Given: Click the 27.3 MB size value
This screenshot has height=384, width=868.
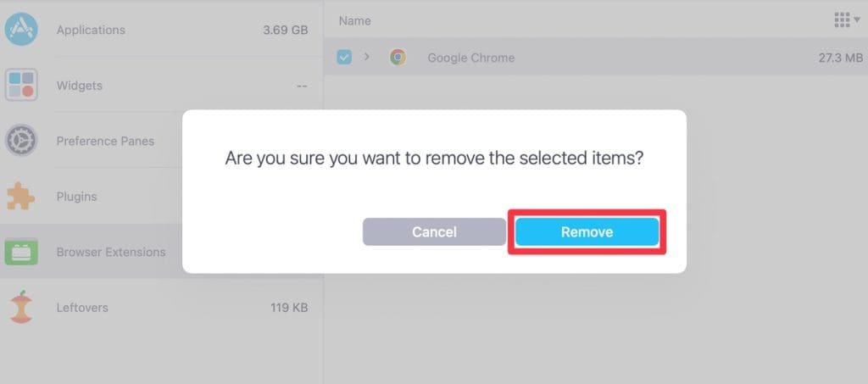Looking at the screenshot, I should (841, 58).
